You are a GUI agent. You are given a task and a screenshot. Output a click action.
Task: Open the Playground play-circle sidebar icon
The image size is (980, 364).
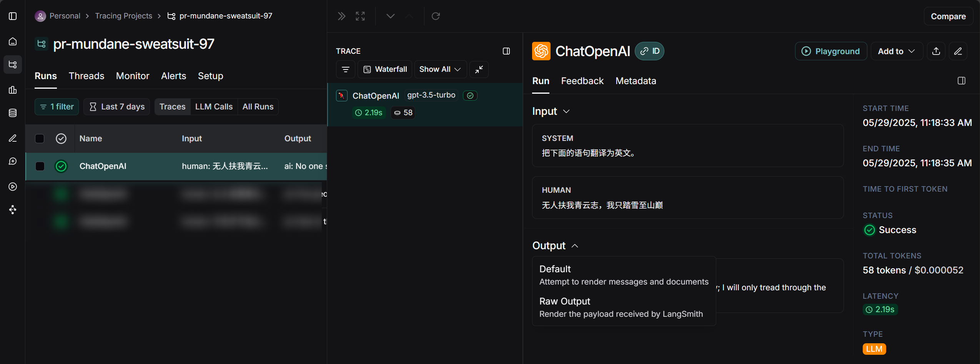point(13,187)
